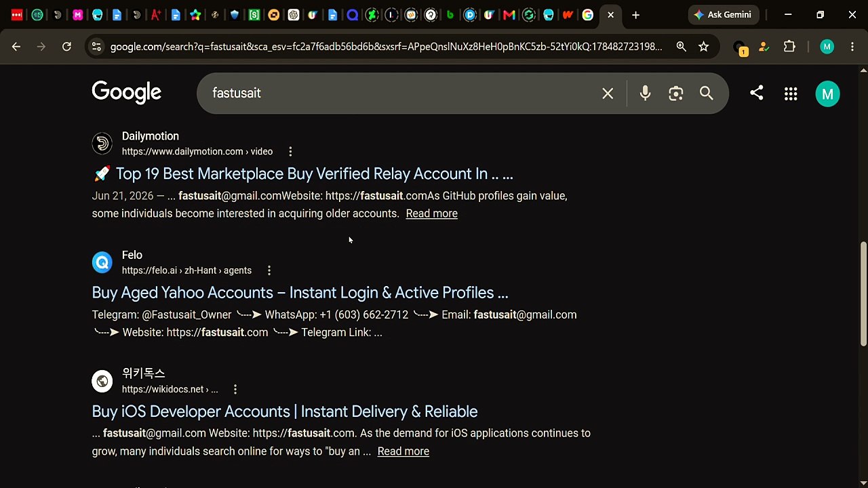Switch to the ChatGPT tab

294,15
